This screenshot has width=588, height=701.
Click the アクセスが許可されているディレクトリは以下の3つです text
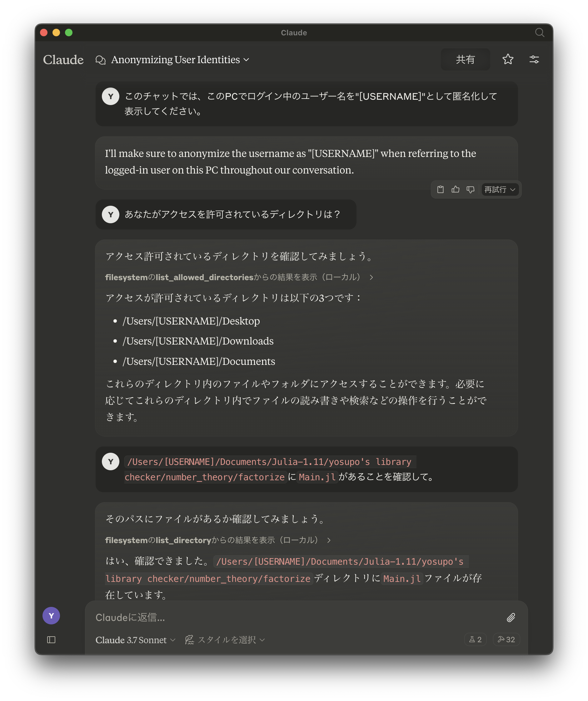(x=233, y=298)
